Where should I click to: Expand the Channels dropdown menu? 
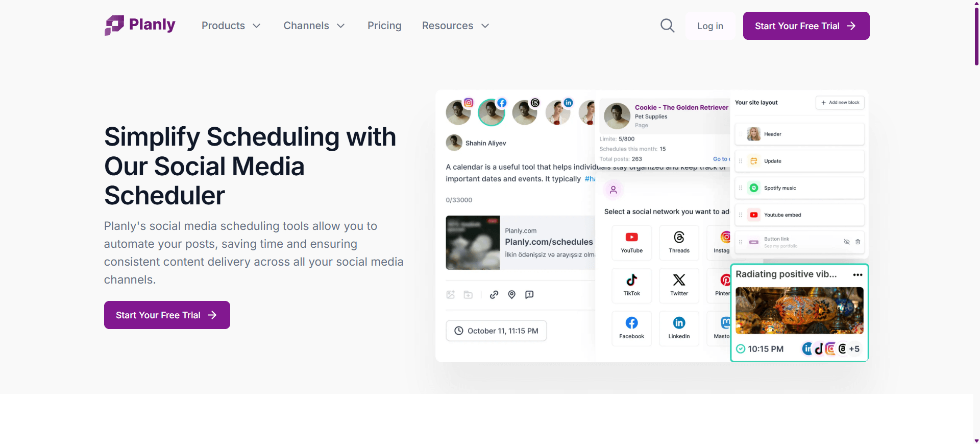click(314, 26)
